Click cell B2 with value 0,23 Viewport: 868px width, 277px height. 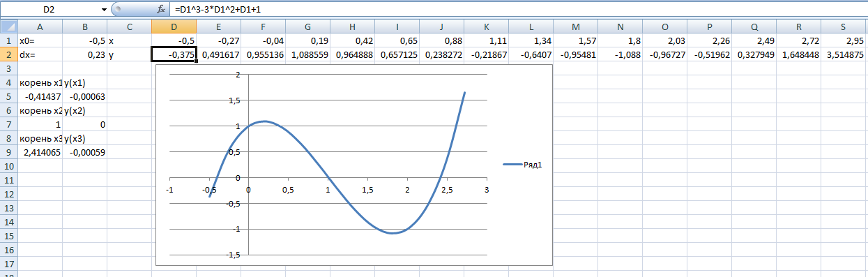point(84,54)
